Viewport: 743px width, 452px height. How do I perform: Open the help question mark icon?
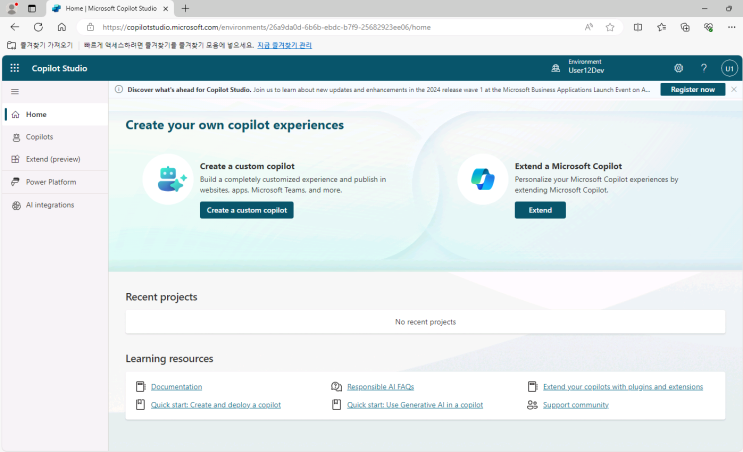(704, 68)
